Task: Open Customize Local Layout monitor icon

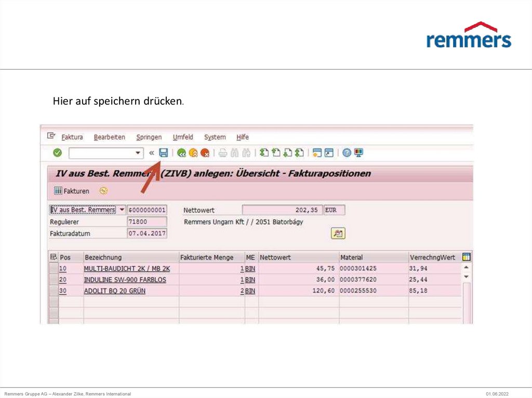Action: (x=358, y=153)
